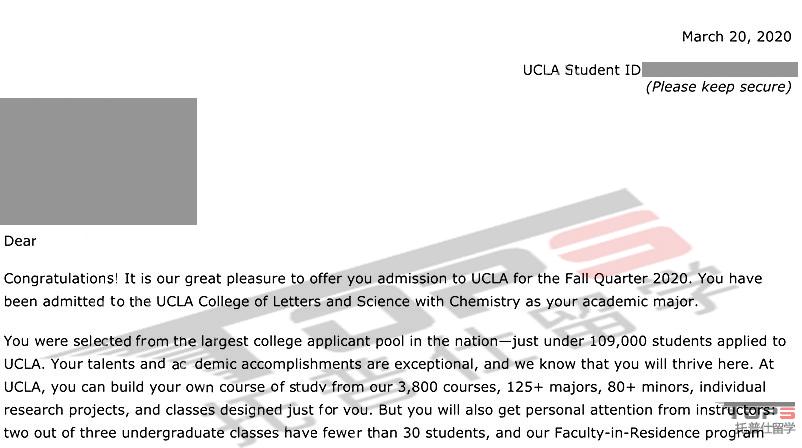
Task: Click the text Fall Quarter 2020
Action: [x=628, y=279]
